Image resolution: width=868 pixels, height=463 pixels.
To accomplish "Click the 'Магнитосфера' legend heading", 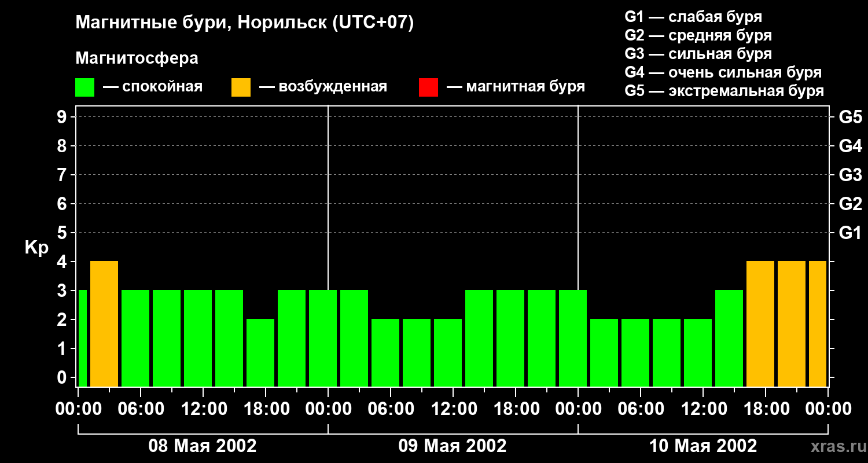I will 137,58.
